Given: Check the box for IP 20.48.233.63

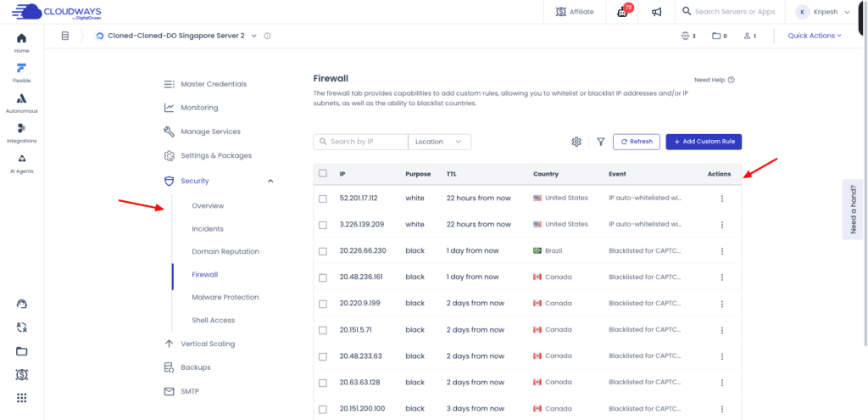Looking at the screenshot, I should pos(323,356).
